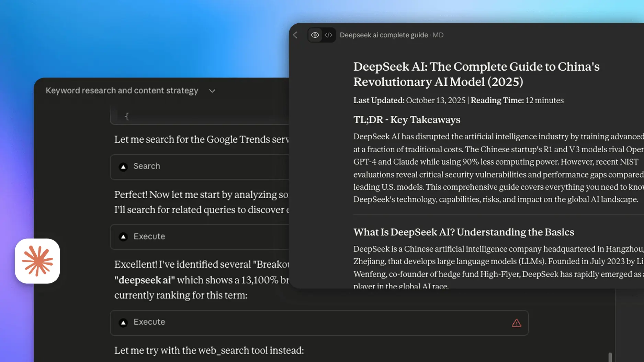644x362 pixels.
Task: Click the round icon in the Search tool block
Action: coord(123,167)
